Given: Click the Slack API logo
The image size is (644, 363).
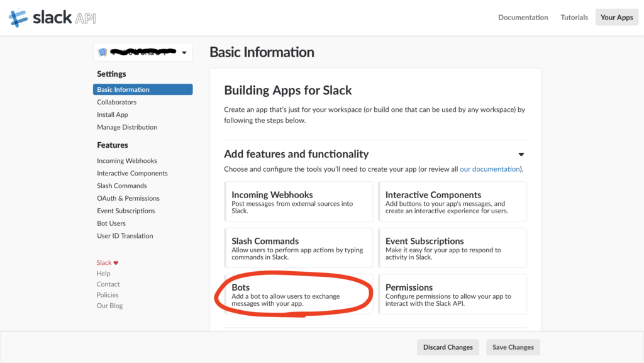Looking at the screenshot, I should coord(52,18).
